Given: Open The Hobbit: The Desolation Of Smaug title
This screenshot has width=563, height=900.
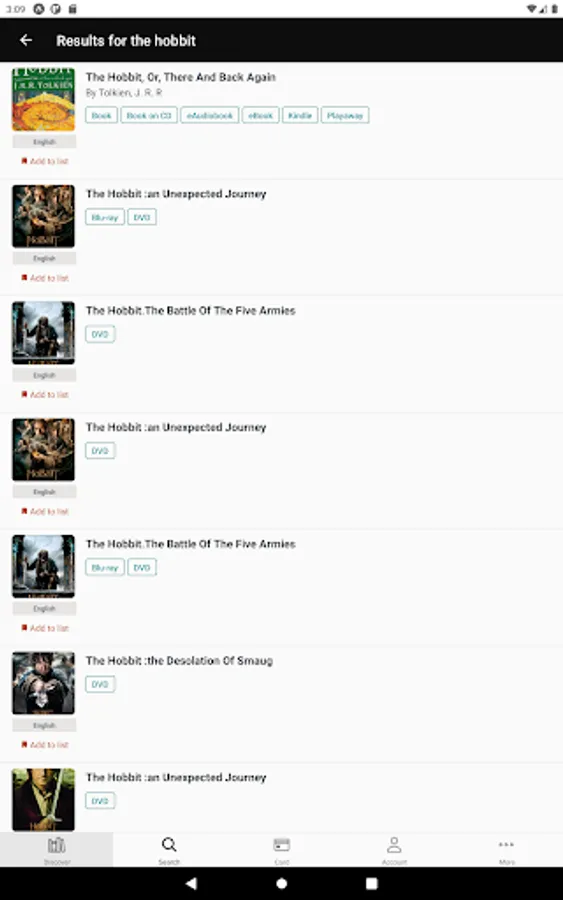Looking at the screenshot, I should point(179,661).
